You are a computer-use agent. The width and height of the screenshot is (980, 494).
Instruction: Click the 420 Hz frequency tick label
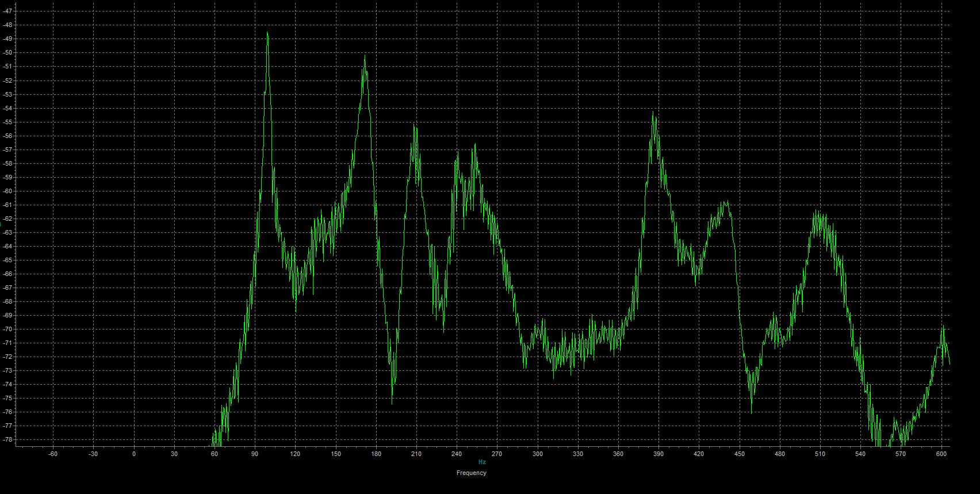(699, 454)
